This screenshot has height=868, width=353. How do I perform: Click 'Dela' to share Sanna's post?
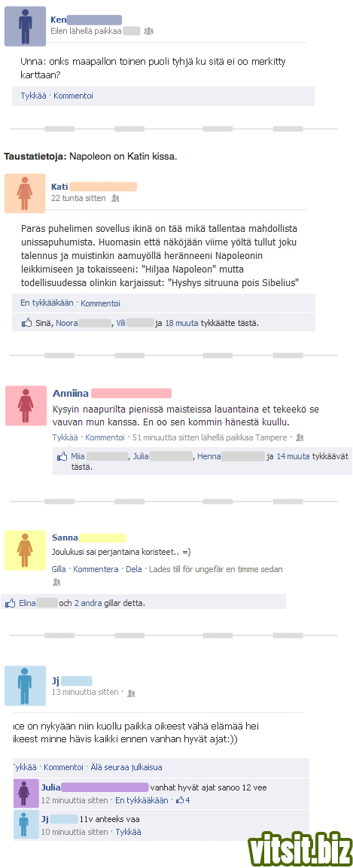click(134, 569)
